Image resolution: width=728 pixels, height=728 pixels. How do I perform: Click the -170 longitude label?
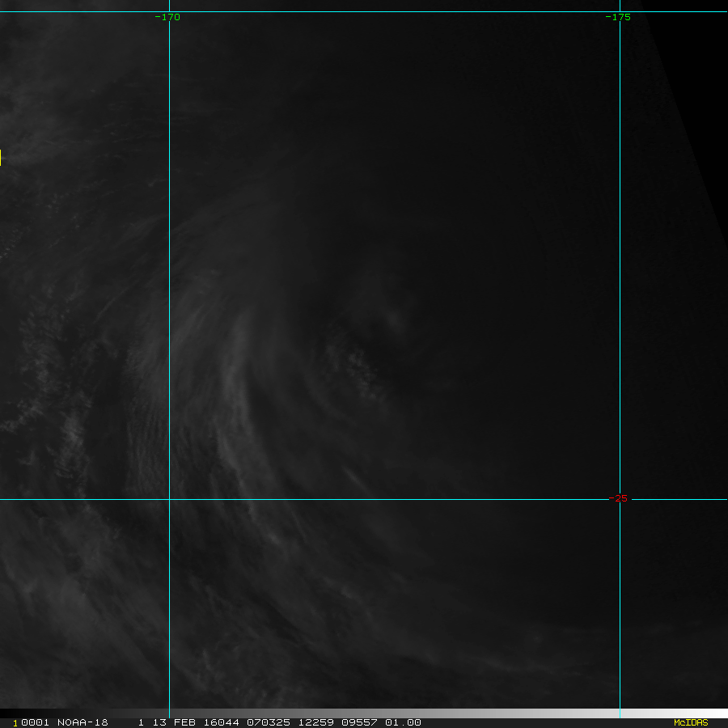pyautogui.click(x=167, y=17)
